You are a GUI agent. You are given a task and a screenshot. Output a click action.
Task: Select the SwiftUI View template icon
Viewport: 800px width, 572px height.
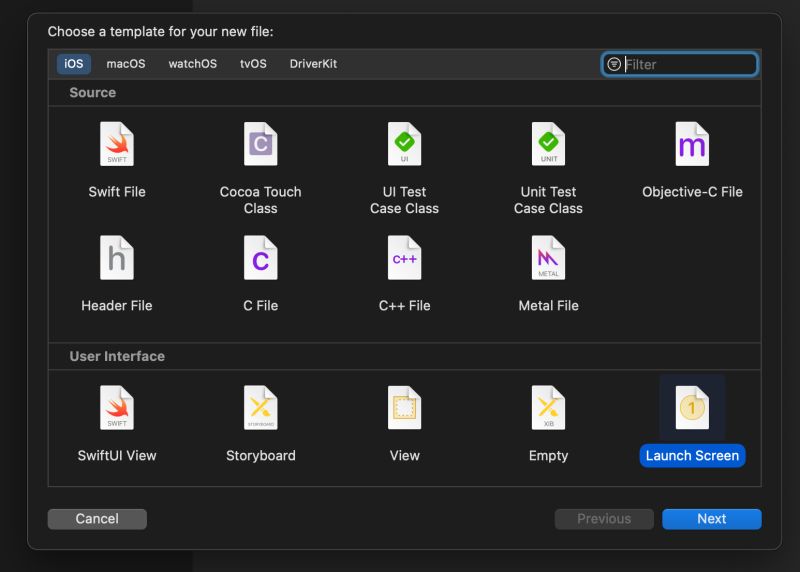click(117, 408)
